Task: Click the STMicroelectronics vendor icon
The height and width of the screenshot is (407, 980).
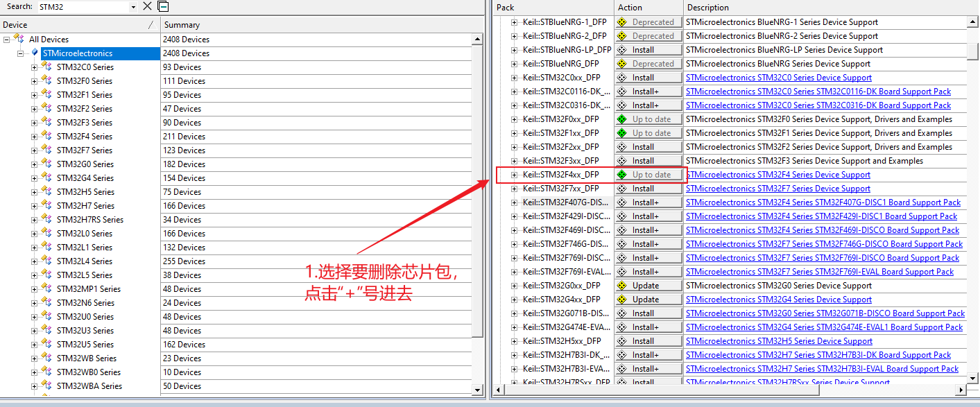Action: click(35, 53)
